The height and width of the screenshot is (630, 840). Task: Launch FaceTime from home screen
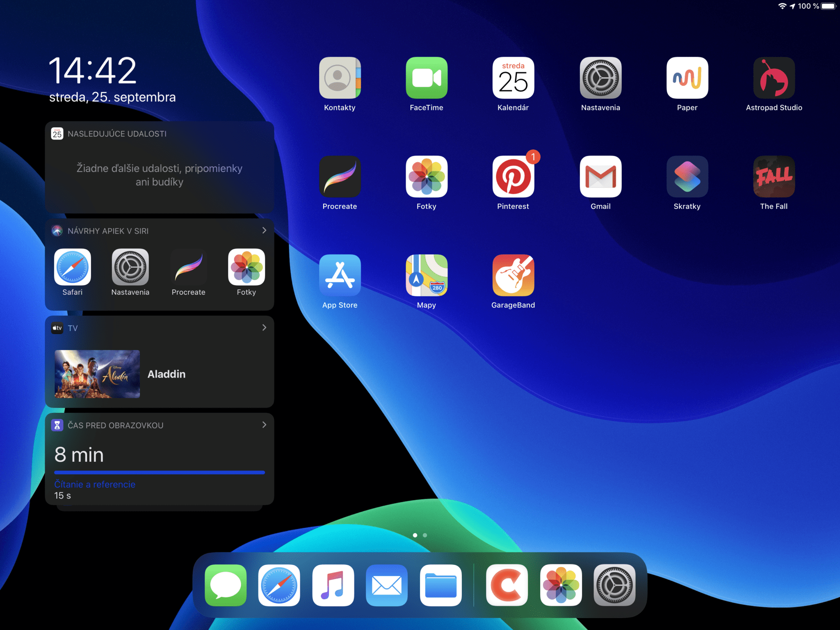coord(427,78)
